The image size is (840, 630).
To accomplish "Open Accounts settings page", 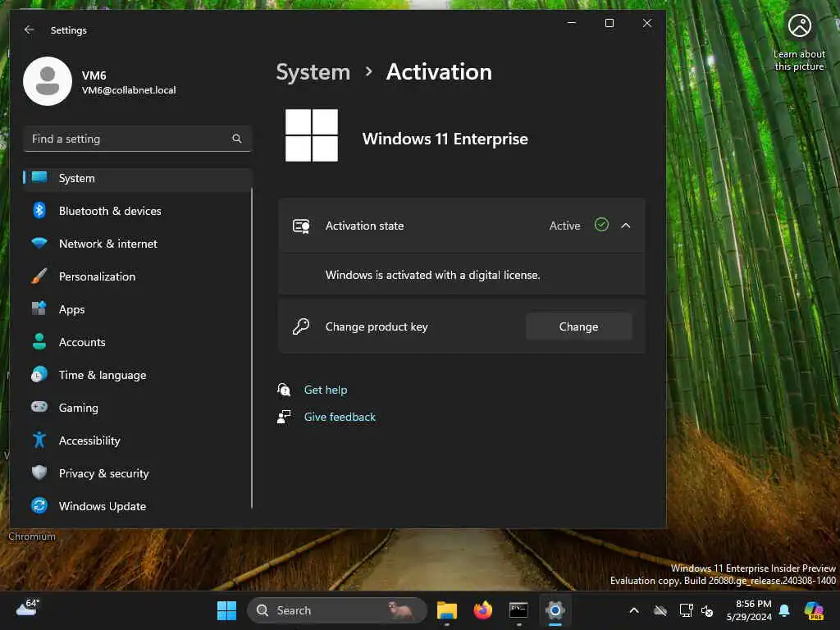I will pyautogui.click(x=137, y=342).
